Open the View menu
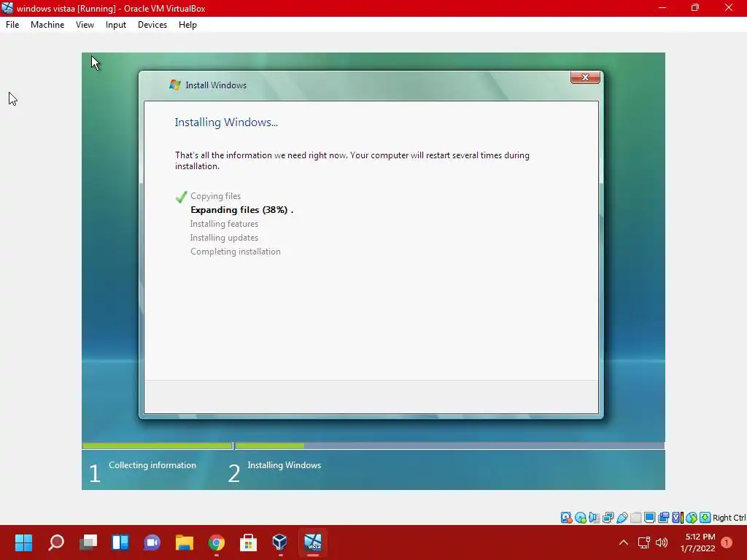Image resolution: width=747 pixels, height=560 pixels. tap(85, 25)
